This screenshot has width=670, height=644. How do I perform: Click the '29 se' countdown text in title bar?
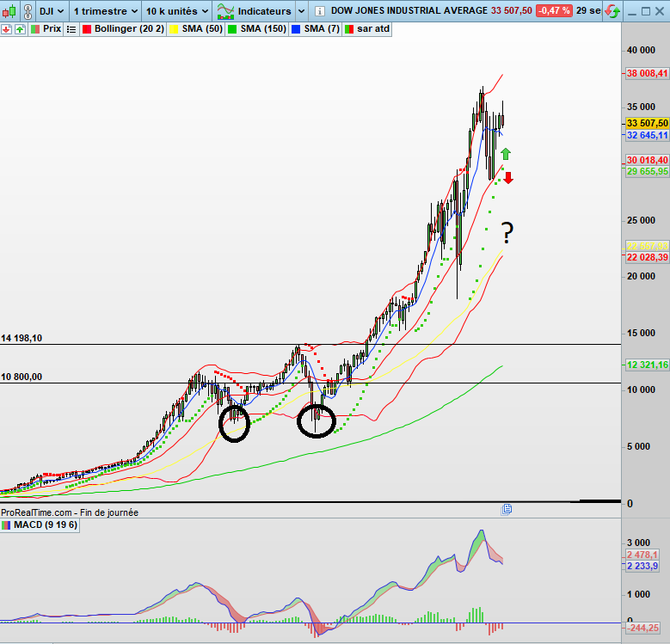(x=588, y=10)
